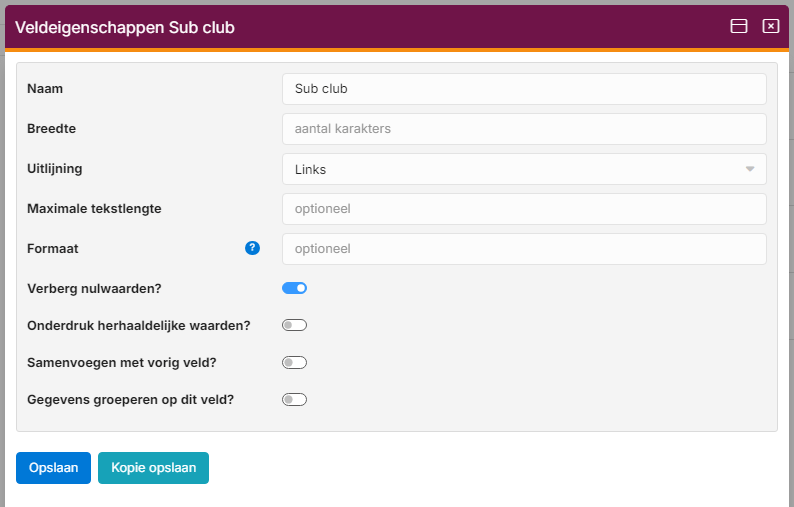Open the Uitlijning dropdown showing Links
The image size is (794, 507).
click(524, 169)
